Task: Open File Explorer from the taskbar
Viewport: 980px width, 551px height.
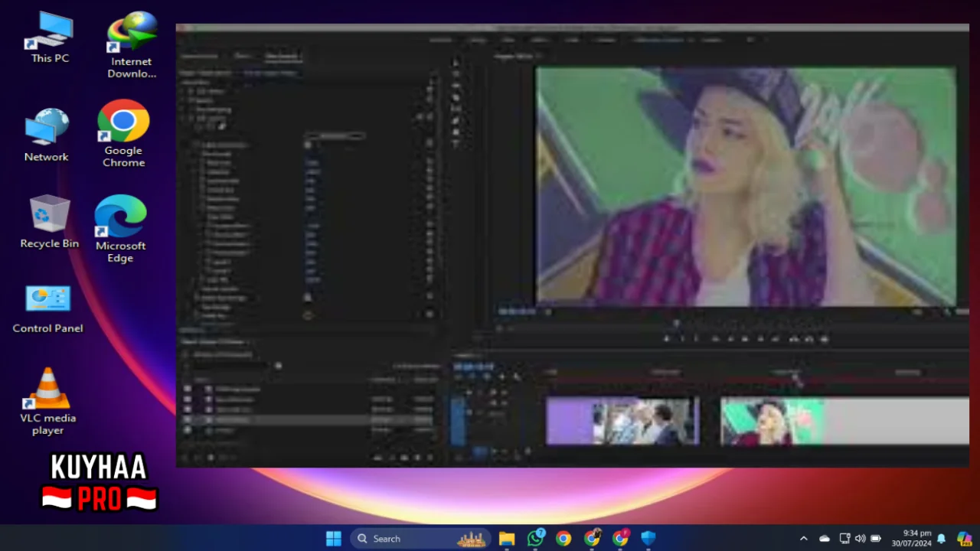Action: point(507,539)
